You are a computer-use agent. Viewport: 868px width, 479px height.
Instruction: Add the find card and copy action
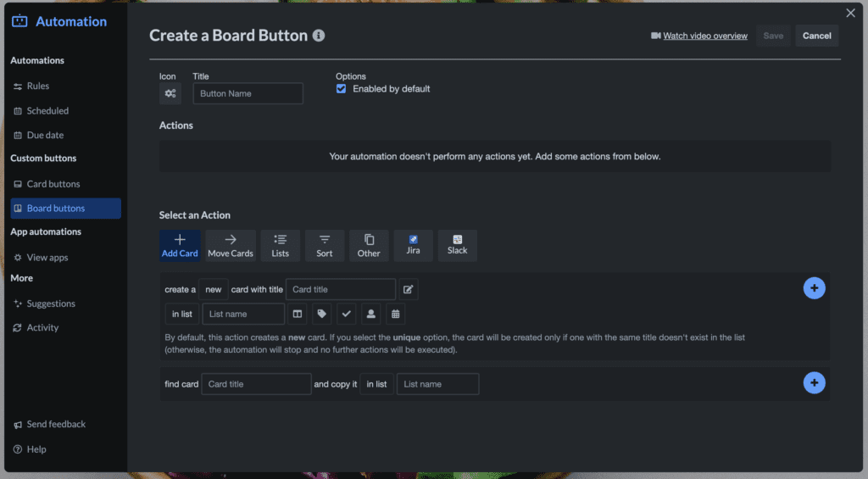pos(814,383)
